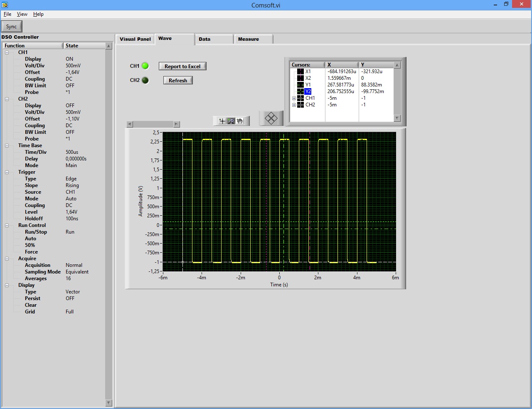Screen dimensions: 532x409
Task: Toggle the CH1 green LED indicator
Action: click(145, 66)
